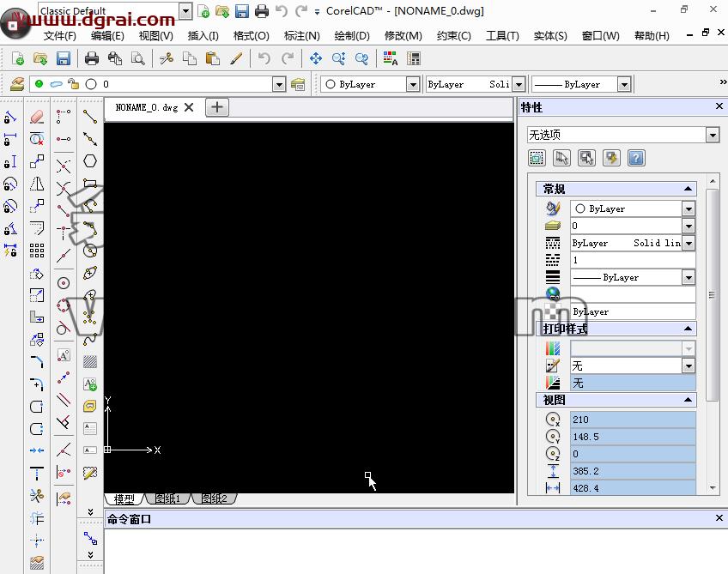The width and height of the screenshot is (728, 574).
Task: Select the Line drawing tool
Action: pyautogui.click(x=90, y=116)
